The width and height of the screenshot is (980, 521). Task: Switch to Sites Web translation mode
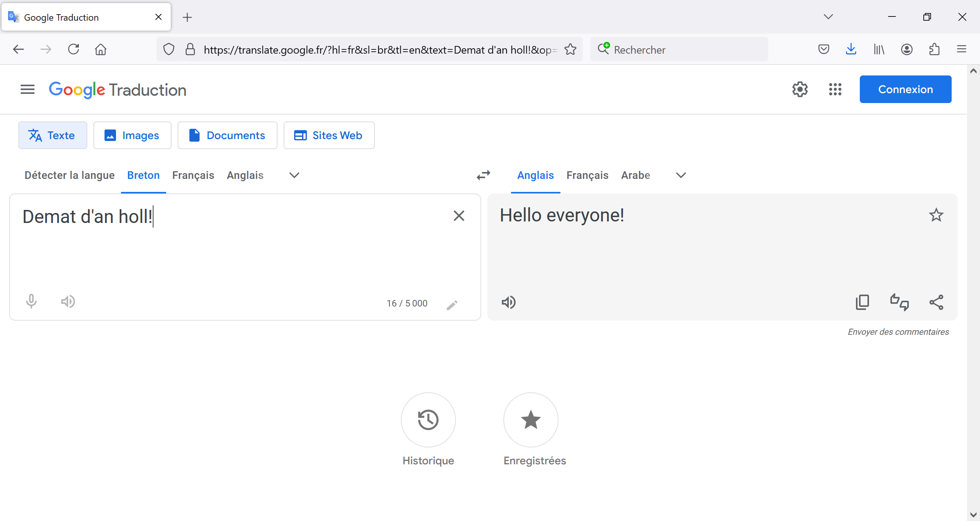click(x=329, y=135)
